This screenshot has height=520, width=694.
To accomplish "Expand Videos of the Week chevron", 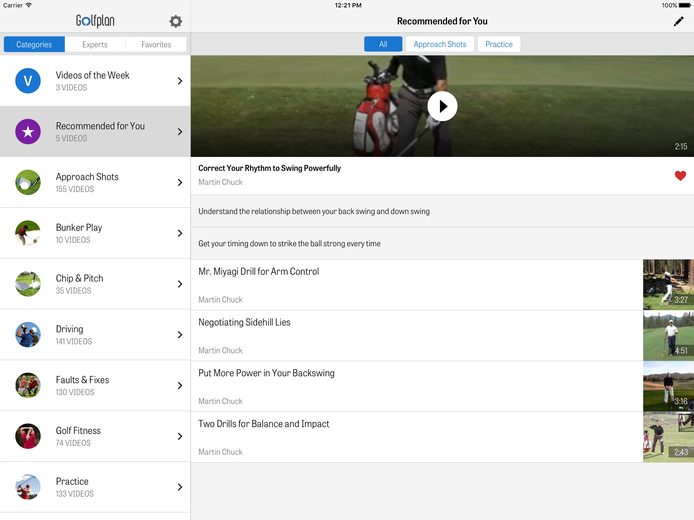I will click(180, 81).
